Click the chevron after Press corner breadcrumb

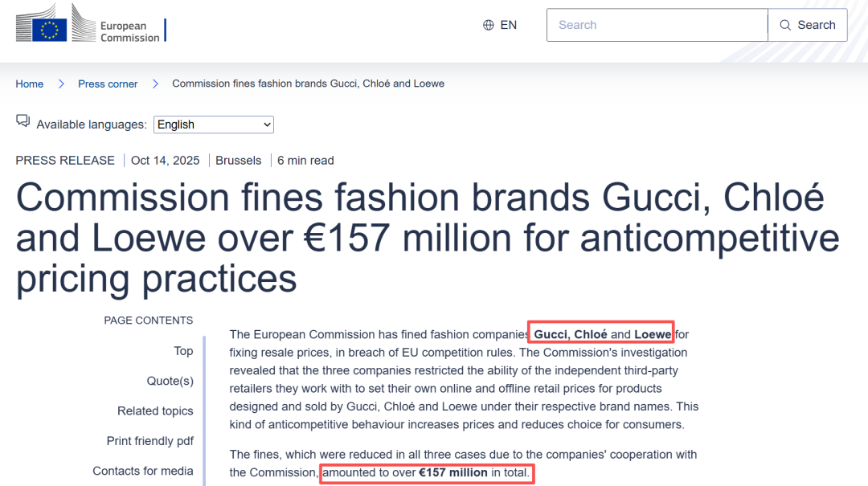155,84
